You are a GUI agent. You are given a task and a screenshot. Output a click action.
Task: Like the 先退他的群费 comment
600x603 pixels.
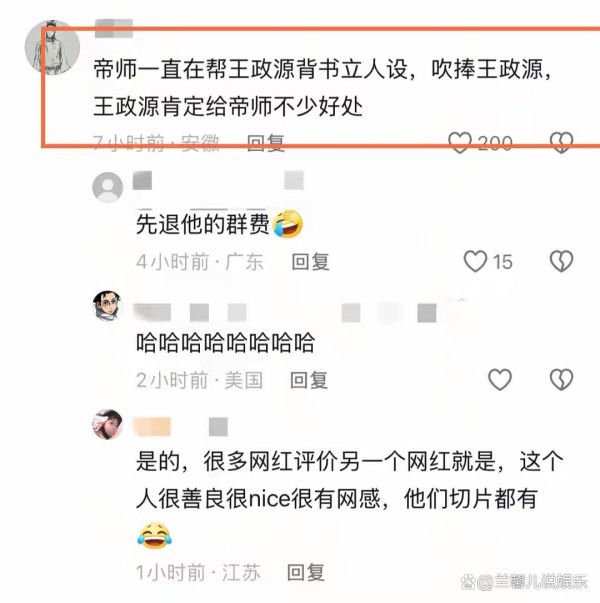point(475,262)
